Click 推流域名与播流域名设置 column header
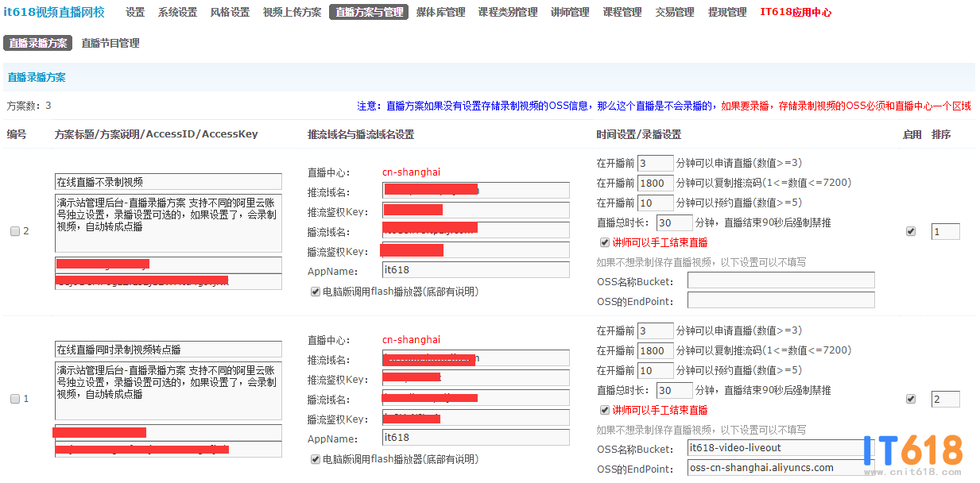The width and height of the screenshot is (980, 483). (x=361, y=134)
